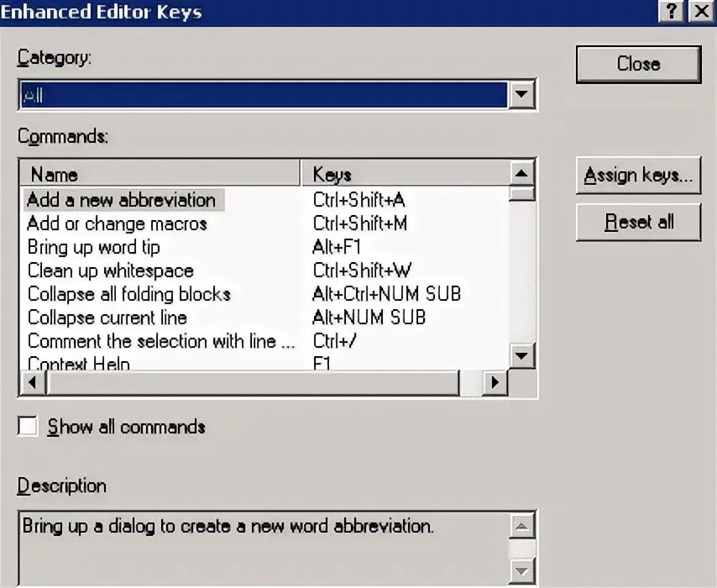Select the Add a new abbreviation command
This screenshot has width=717, height=588.
(x=123, y=200)
